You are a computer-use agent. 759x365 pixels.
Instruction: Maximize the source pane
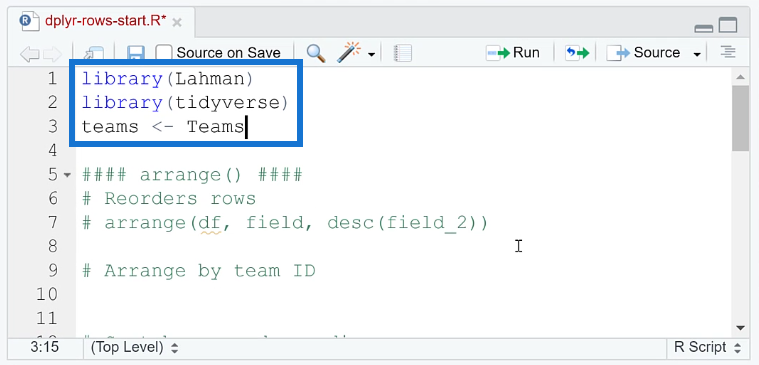[728, 25]
